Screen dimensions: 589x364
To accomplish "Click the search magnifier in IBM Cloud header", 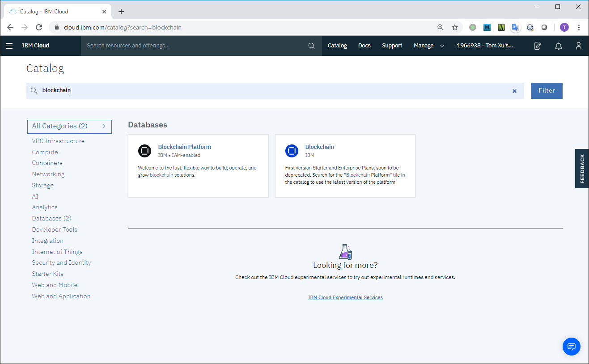I will (312, 46).
